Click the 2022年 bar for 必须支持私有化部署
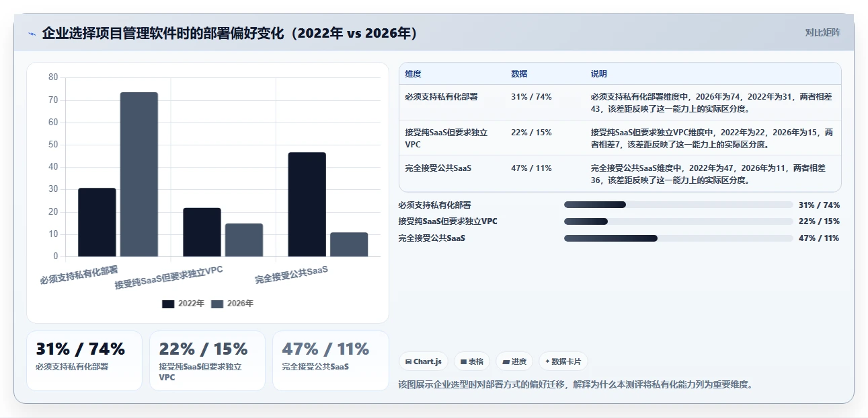 [97, 222]
